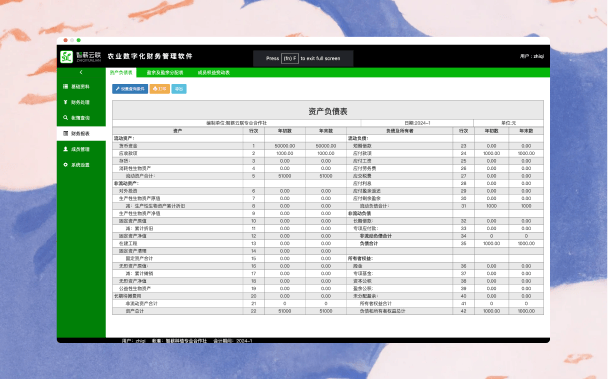Select the 长期待摊费用 row label

click(129, 296)
